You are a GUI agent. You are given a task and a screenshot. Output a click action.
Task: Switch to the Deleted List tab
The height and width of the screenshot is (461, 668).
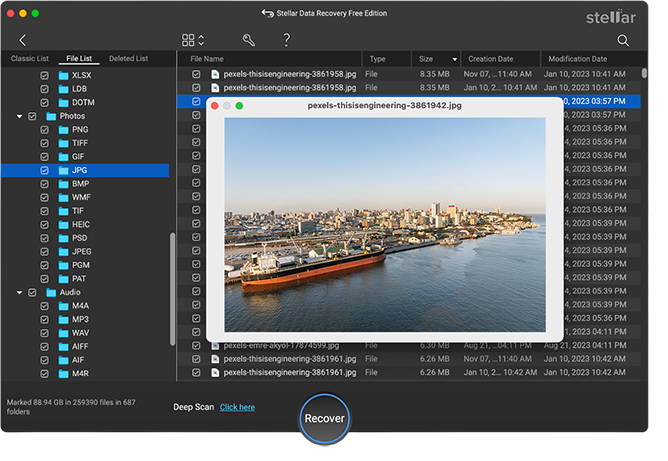pyautogui.click(x=127, y=59)
